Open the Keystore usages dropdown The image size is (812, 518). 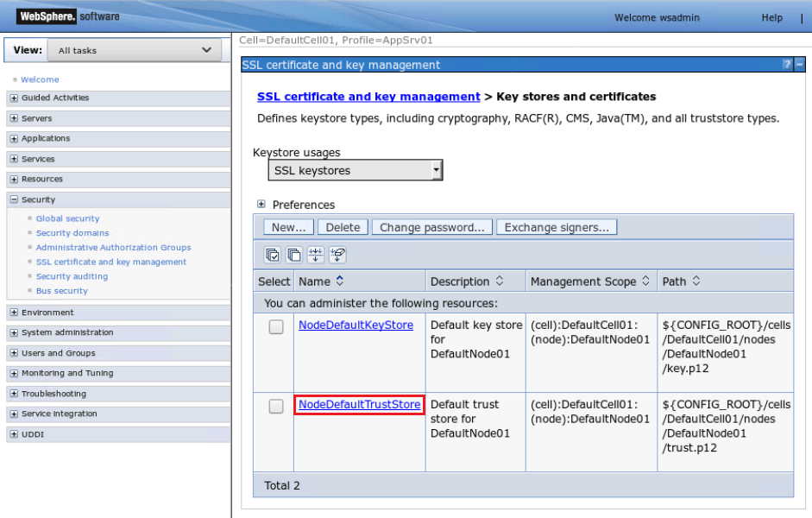(356, 170)
